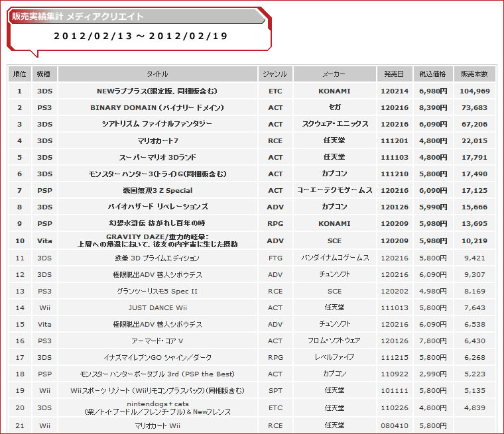Click the 発売日 column header
The width and height of the screenshot is (504, 434).
point(395,74)
